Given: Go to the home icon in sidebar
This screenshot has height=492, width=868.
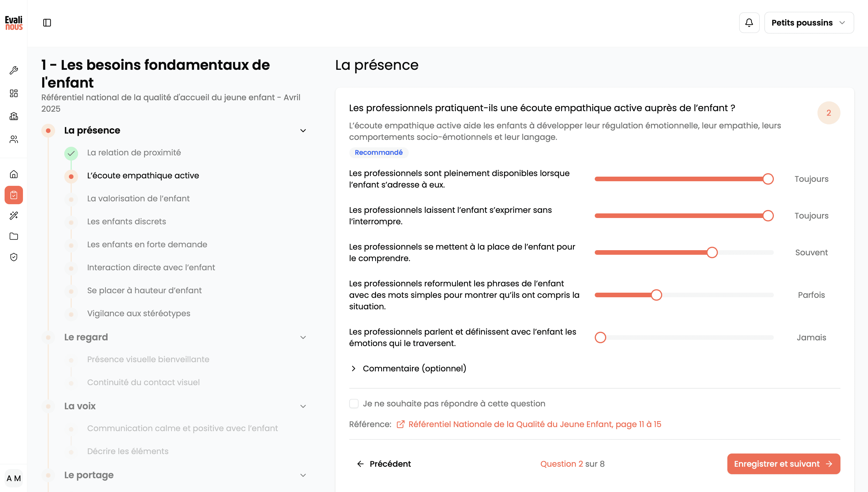Looking at the screenshot, I should pos(14,174).
